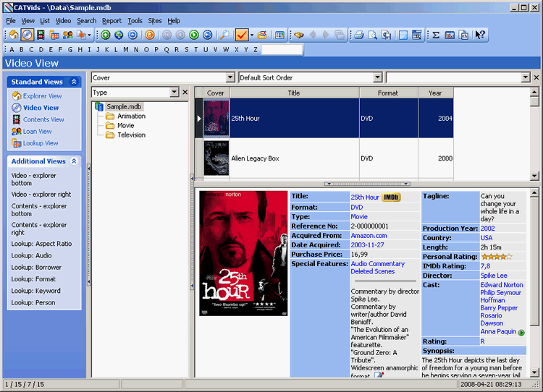Click the blue eject-style round icon
This screenshot has width=543, height=392.
132,35
